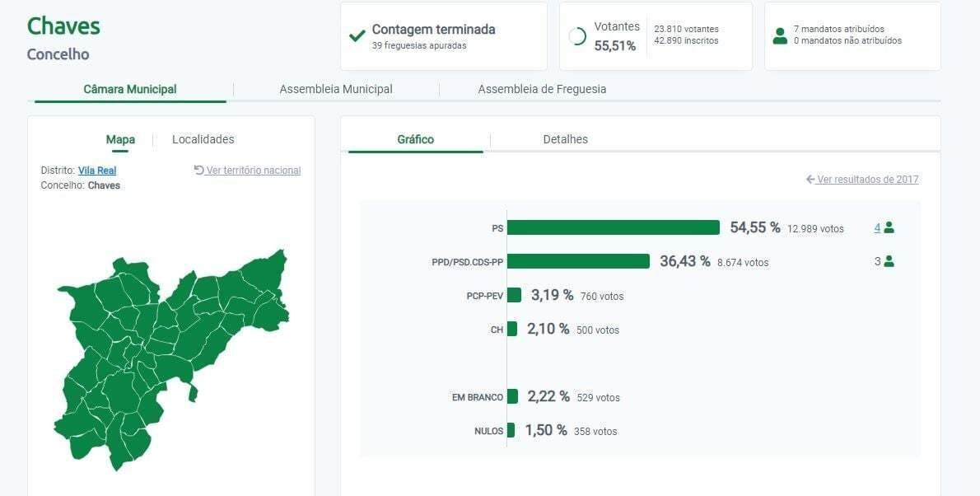This screenshot has height=496, width=980.
Task: Switch to the Localidades tab
Action: tap(203, 139)
